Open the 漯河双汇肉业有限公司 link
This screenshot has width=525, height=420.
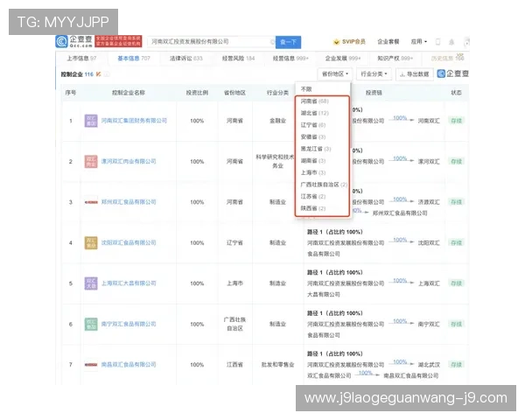tap(129, 161)
